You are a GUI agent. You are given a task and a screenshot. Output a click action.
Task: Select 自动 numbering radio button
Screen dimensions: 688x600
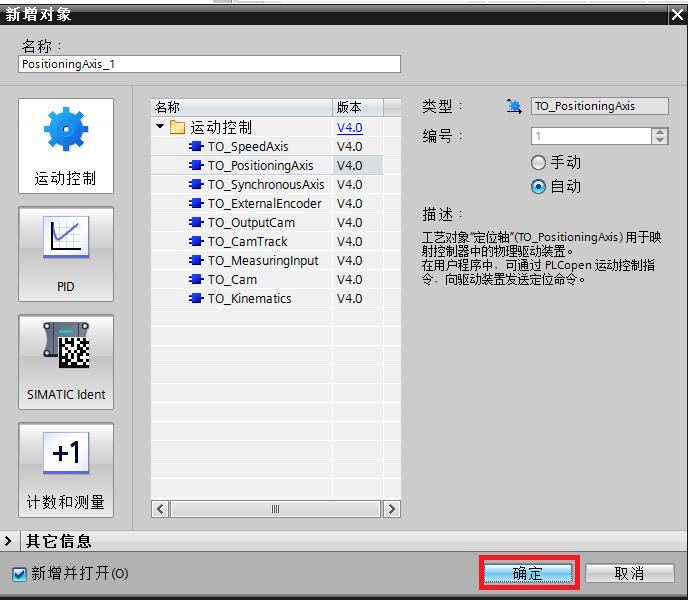(538, 187)
